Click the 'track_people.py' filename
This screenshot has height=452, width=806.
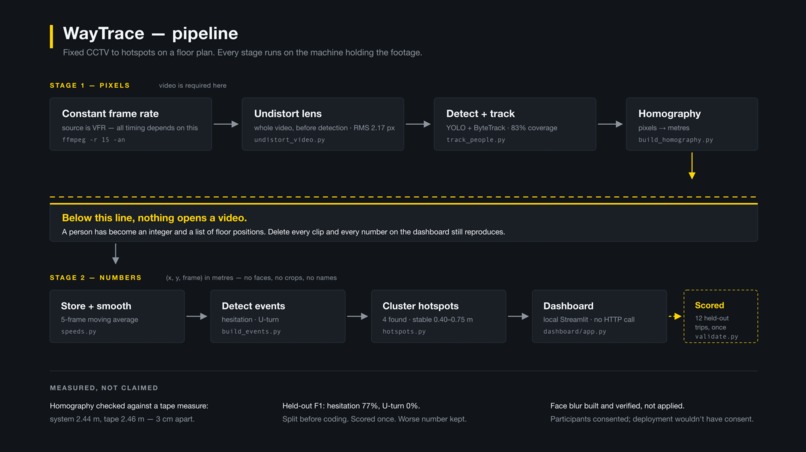[x=475, y=139]
